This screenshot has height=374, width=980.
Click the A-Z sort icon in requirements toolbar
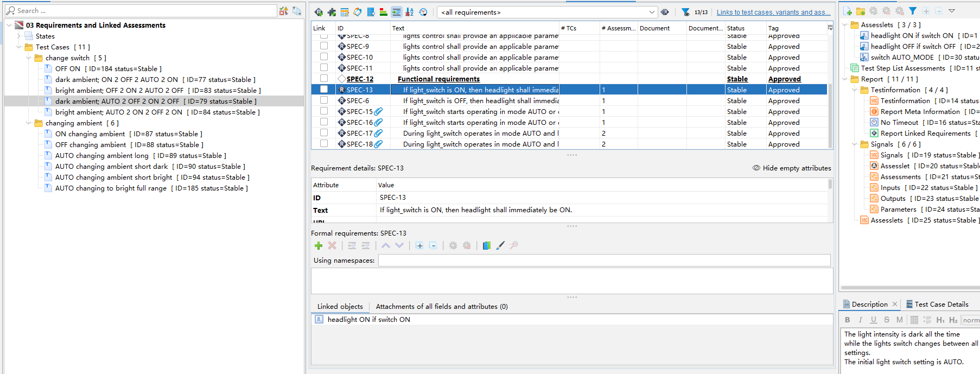coord(410,12)
